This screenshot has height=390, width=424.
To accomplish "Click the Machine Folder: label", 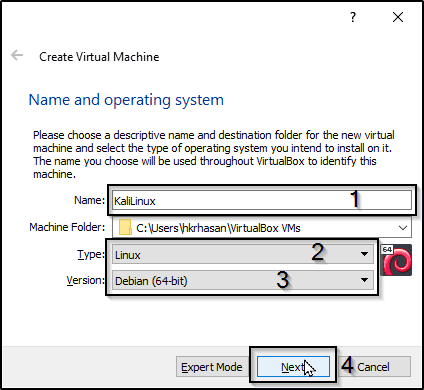I will click(67, 227).
